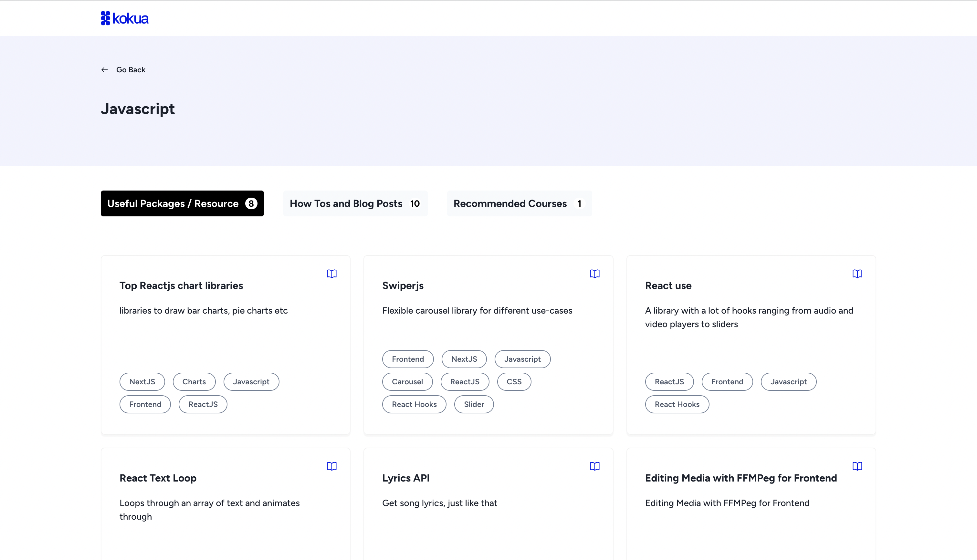Image resolution: width=977 pixels, height=560 pixels.
Task: Click the React use description about hooks
Action: click(x=749, y=317)
